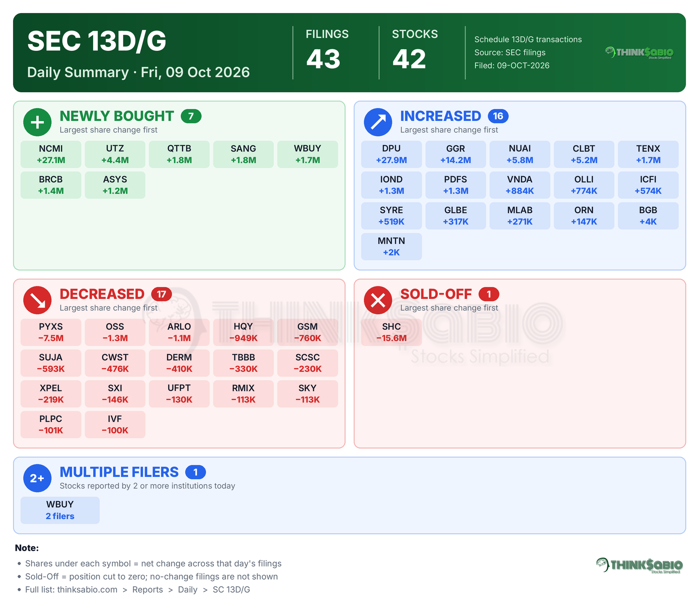
Task: Click the ThinkSabio logo beside the notes
Action: (639, 565)
